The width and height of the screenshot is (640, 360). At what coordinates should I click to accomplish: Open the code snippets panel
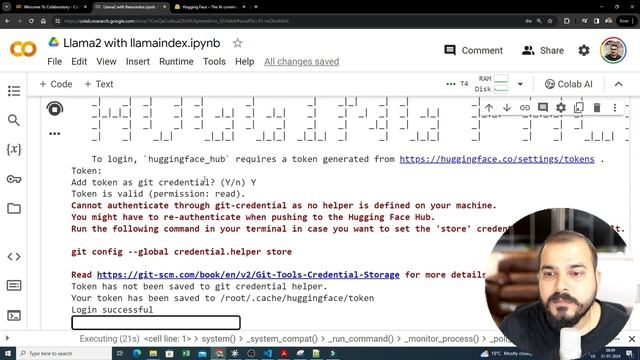(14, 257)
